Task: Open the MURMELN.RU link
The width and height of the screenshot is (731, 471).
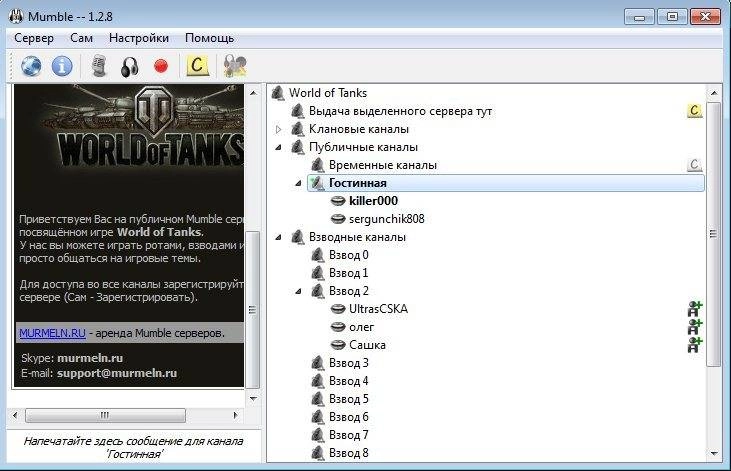Action: coord(52,333)
